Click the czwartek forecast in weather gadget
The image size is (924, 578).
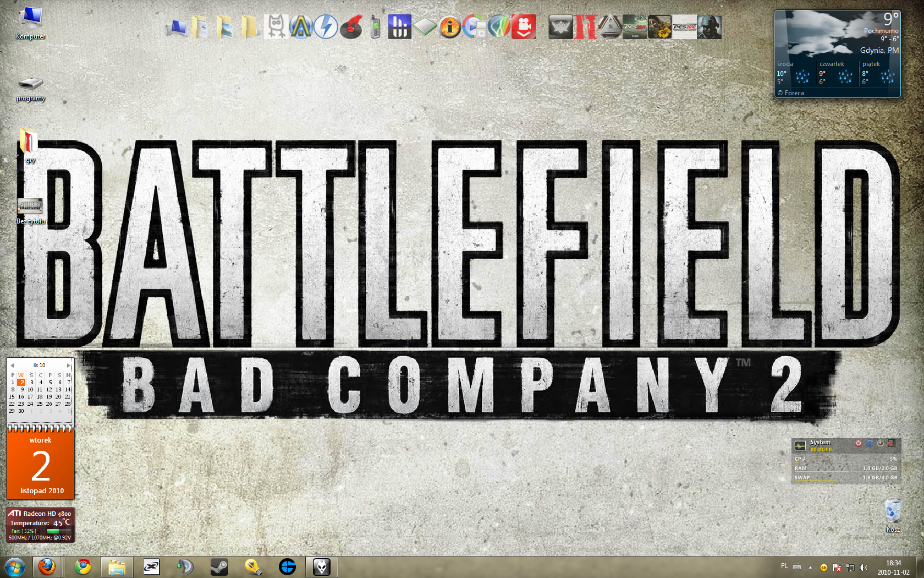(837, 73)
